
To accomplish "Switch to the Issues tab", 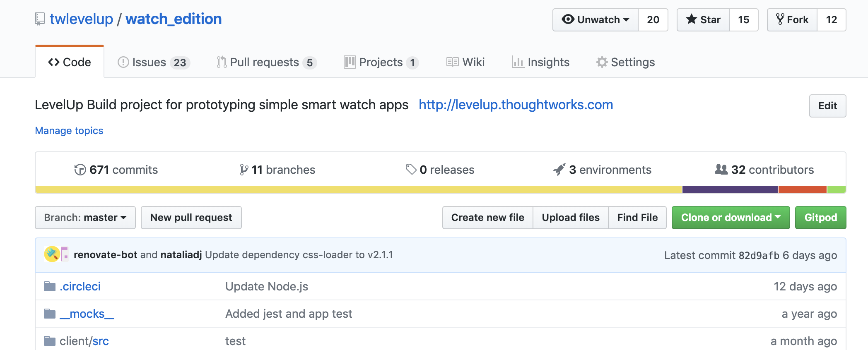I will (x=153, y=62).
